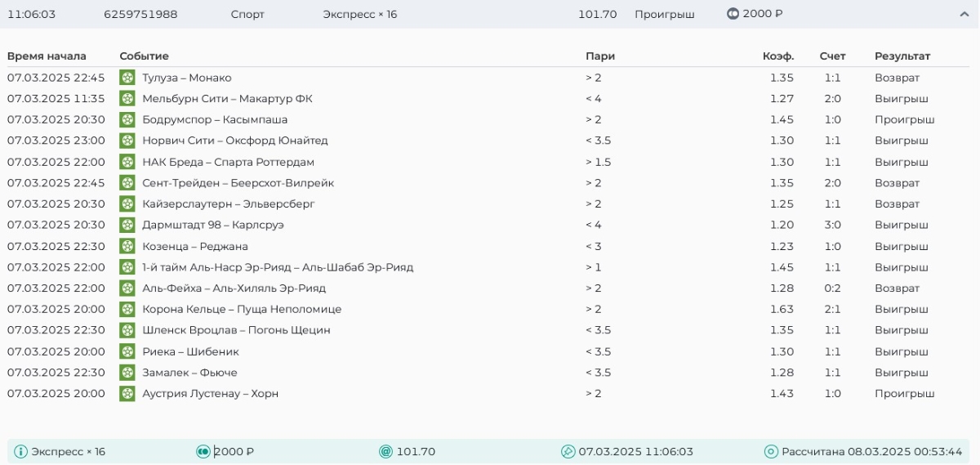
Task: Click the Результат column header
Action: coord(902,56)
